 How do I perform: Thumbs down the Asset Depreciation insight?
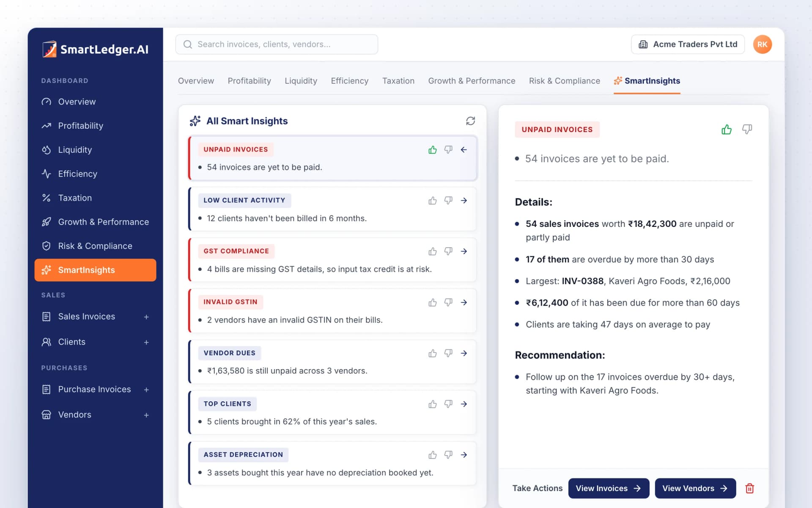tap(448, 455)
